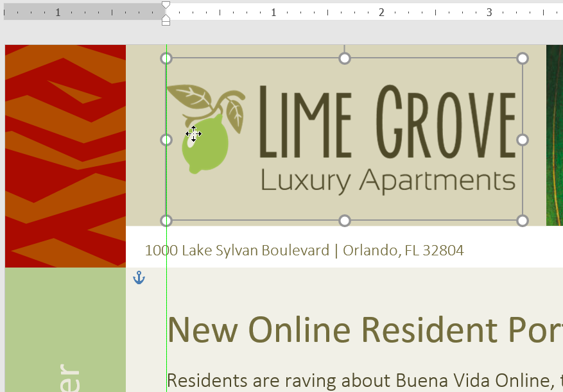Viewport: 563px width, 392px height.
Task: Click the bottom-right sizing handle of logo
Action: (523, 221)
